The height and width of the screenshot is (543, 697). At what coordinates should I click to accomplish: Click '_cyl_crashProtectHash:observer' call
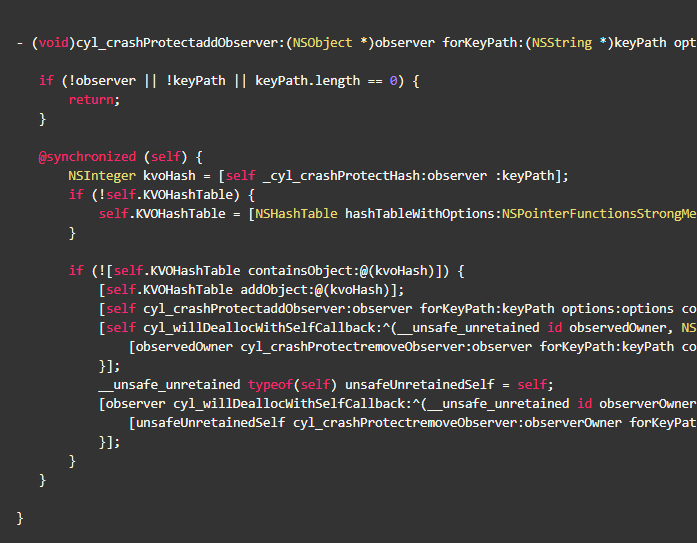coord(375,176)
